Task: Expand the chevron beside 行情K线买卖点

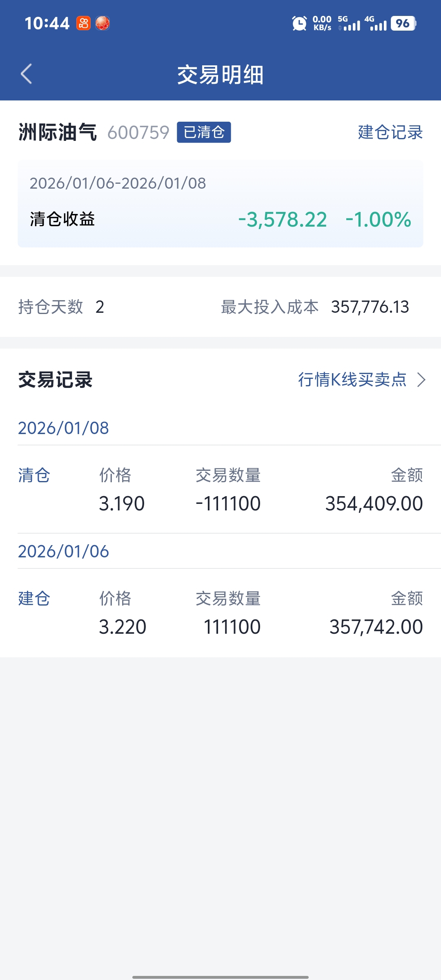Action: (421, 380)
